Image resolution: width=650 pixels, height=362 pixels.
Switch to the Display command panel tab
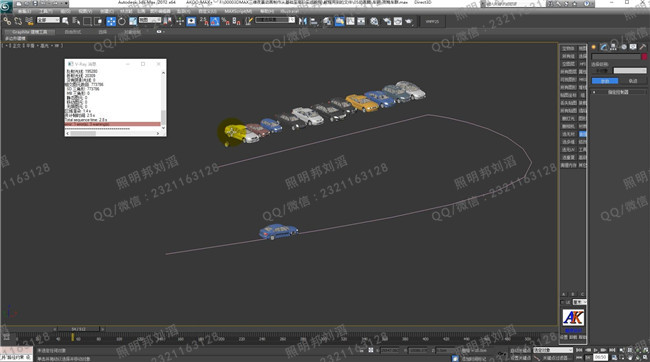coord(633,47)
